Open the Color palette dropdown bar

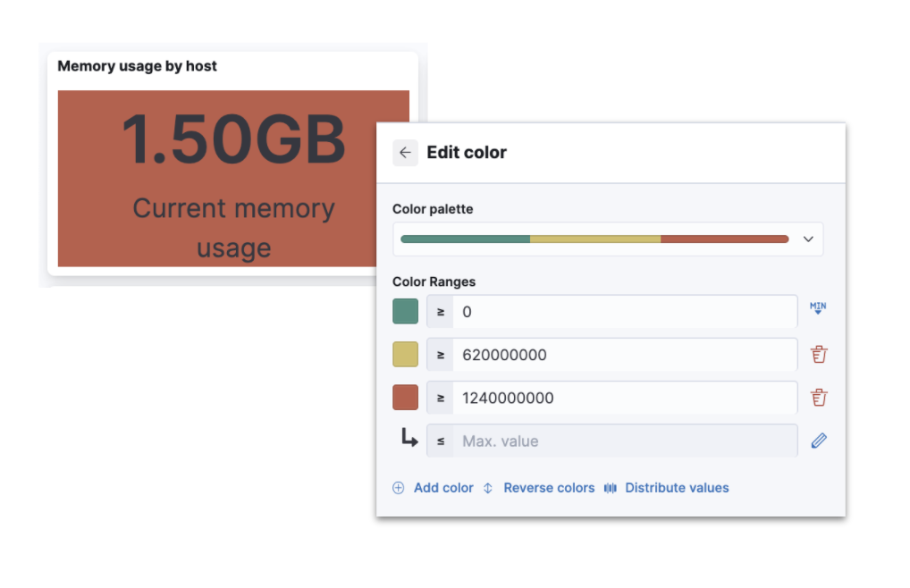[x=594, y=239]
